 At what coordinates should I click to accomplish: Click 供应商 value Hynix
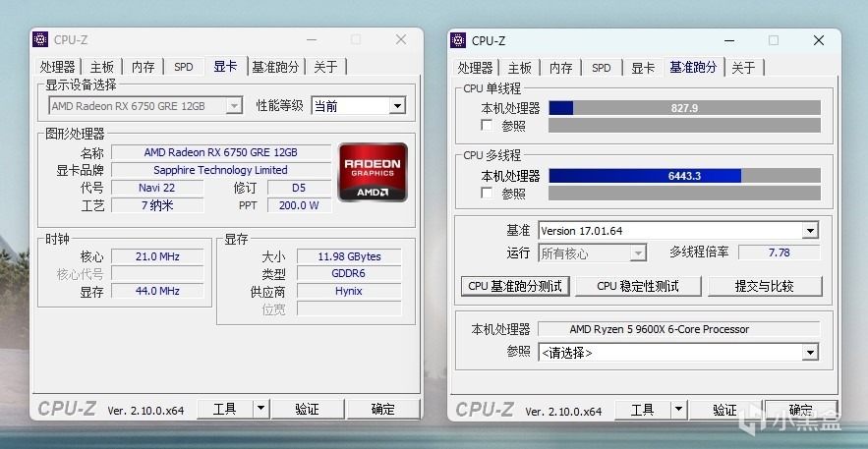click(349, 291)
